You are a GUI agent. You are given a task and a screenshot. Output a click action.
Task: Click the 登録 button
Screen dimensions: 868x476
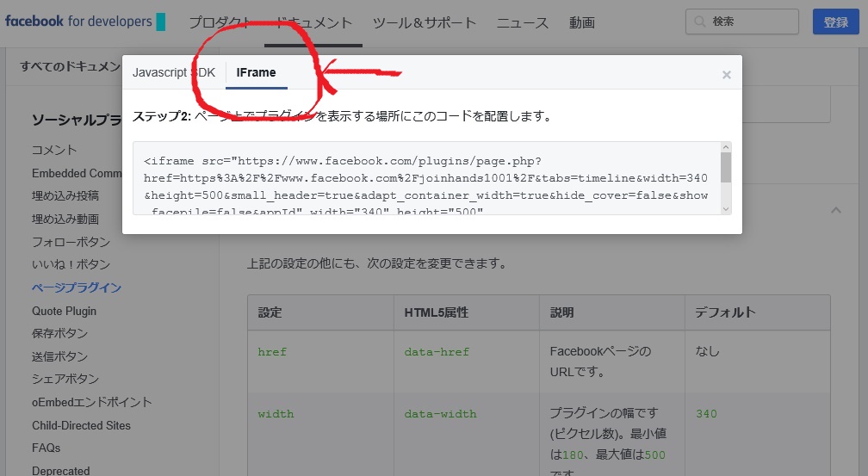[835, 22]
